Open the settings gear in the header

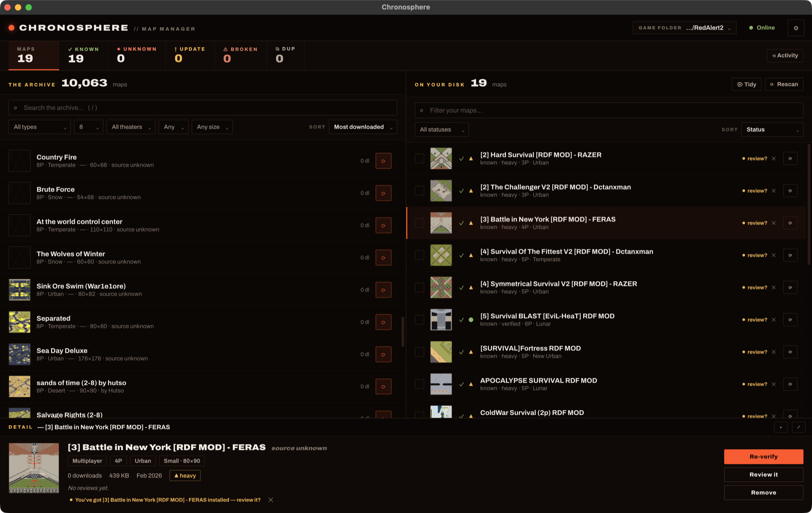click(x=796, y=28)
